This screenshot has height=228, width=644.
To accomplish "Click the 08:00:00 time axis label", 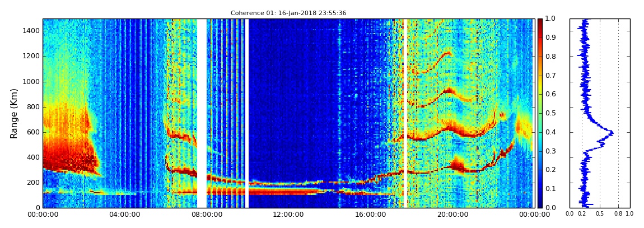I will click(x=206, y=215).
